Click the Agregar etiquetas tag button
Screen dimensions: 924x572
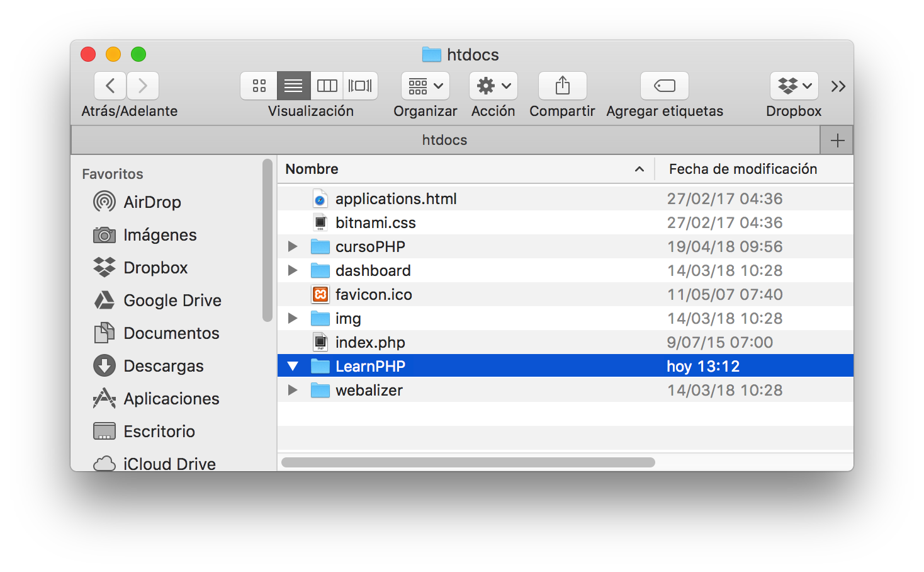click(x=665, y=86)
